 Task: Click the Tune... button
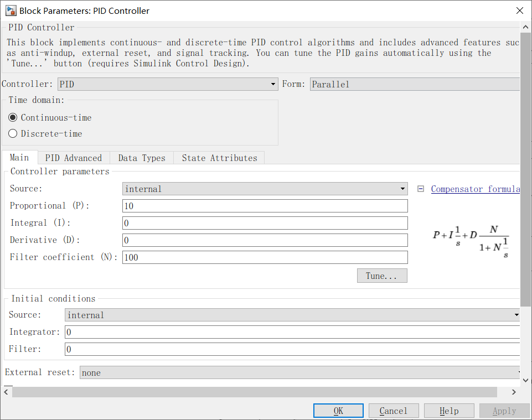tap(382, 276)
